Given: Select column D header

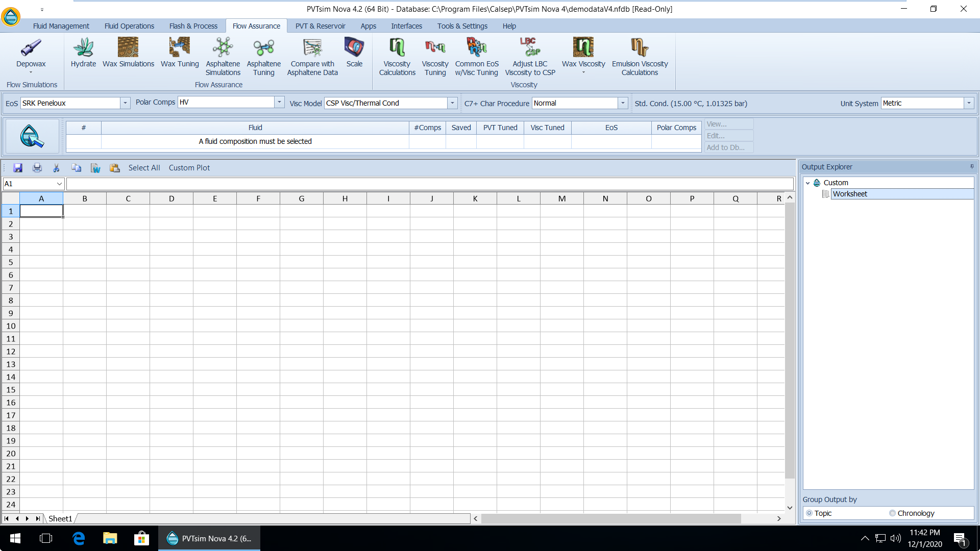Looking at the screenshot, I should [x=171, y=199].
